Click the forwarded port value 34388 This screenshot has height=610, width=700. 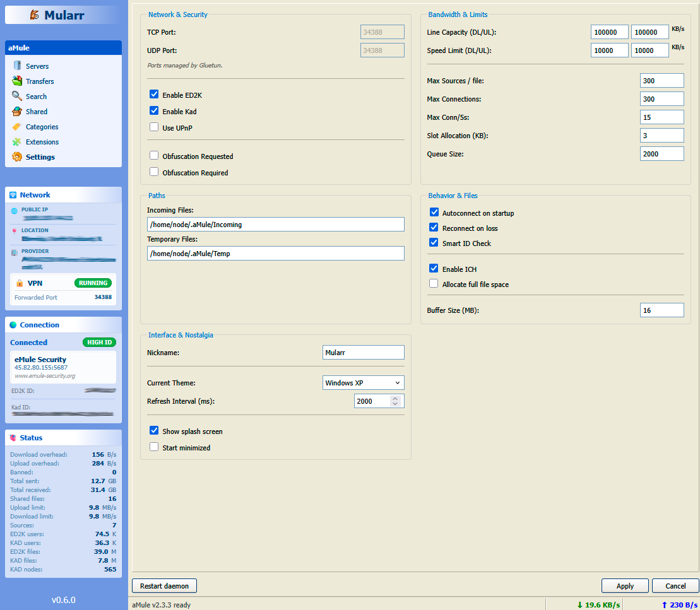tap(103, 297)
